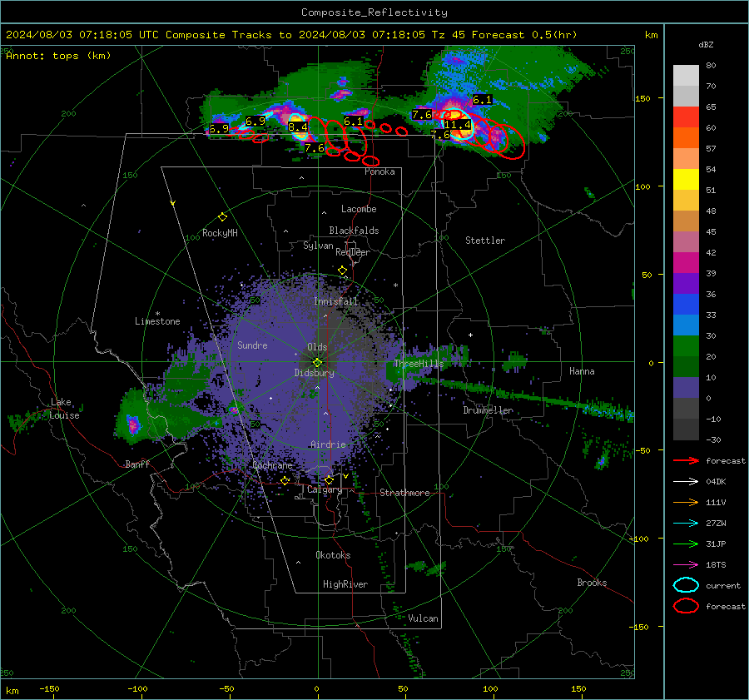Click the Stettler town label

click(485, 241)
